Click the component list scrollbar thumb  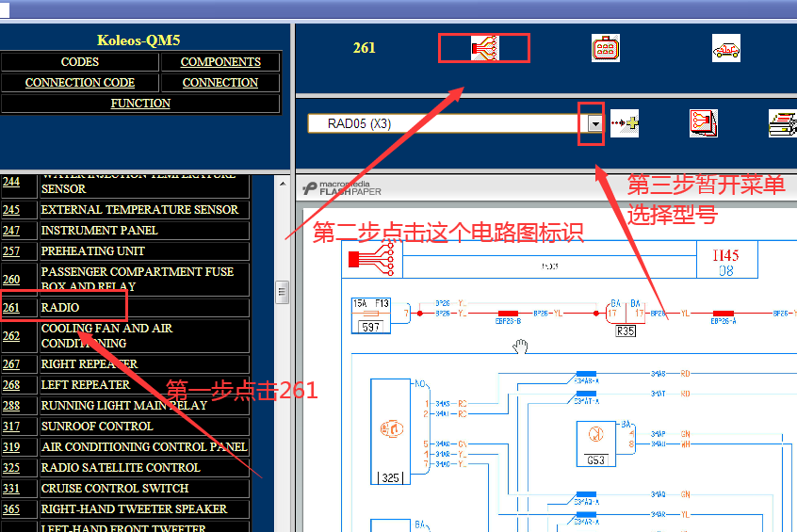coord(282,292)
